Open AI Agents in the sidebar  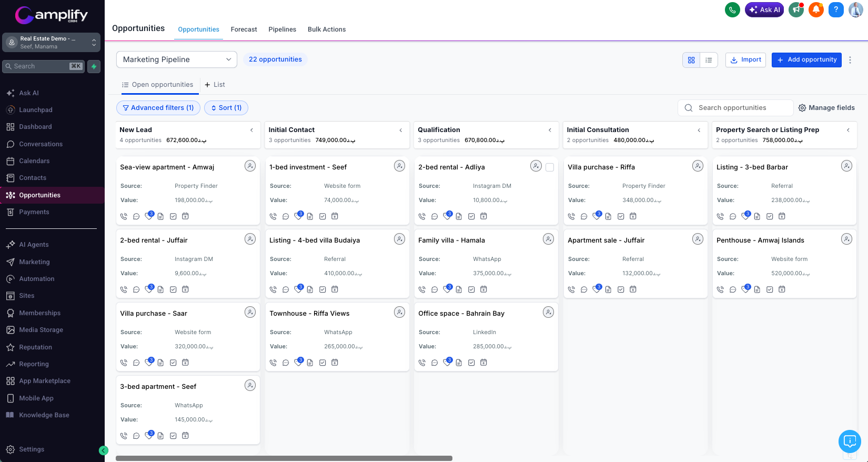tap(34, 245)
